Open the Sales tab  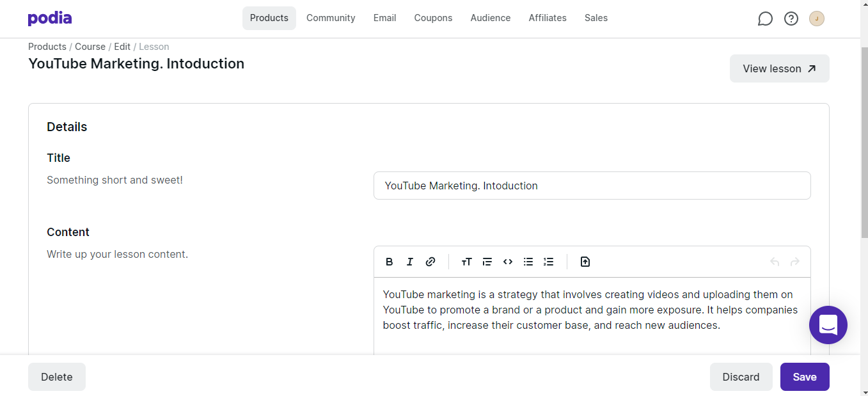pos(596,18)
